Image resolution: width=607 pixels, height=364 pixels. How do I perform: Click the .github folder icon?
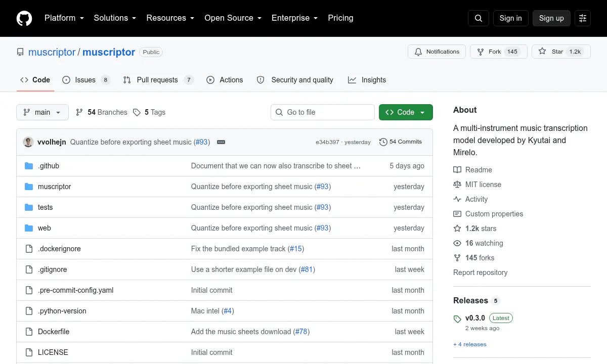[x=29, y=166]
